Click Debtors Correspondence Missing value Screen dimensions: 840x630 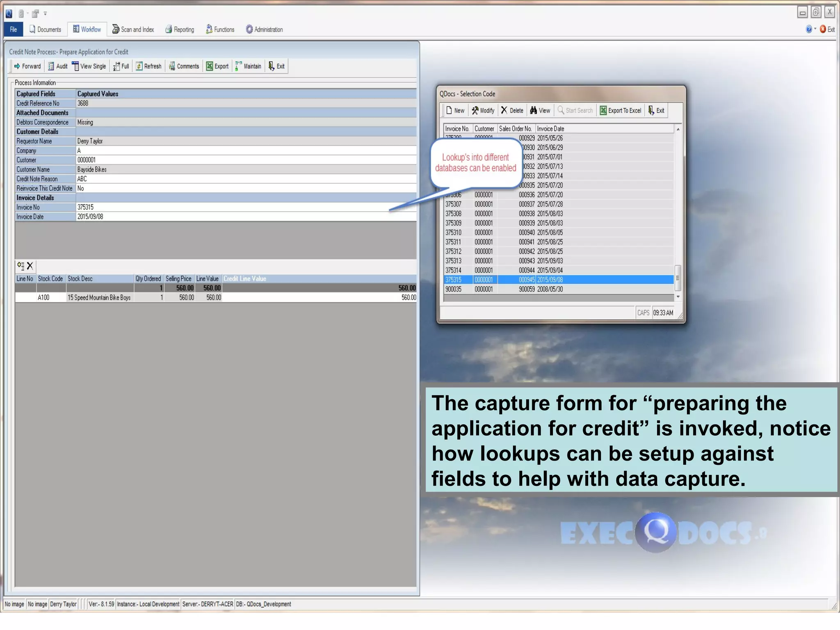[x=246, y=122]
